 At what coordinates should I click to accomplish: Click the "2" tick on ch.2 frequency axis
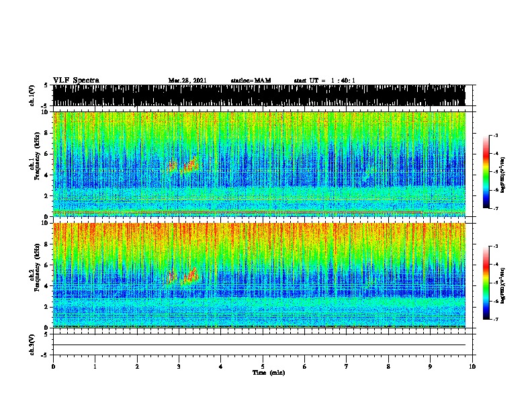click(46, 307)
